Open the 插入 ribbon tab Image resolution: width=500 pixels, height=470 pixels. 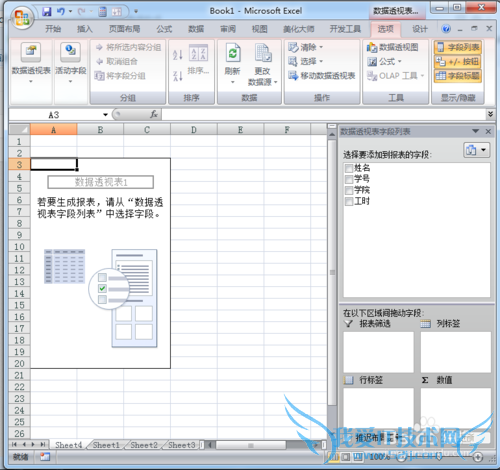85,29
